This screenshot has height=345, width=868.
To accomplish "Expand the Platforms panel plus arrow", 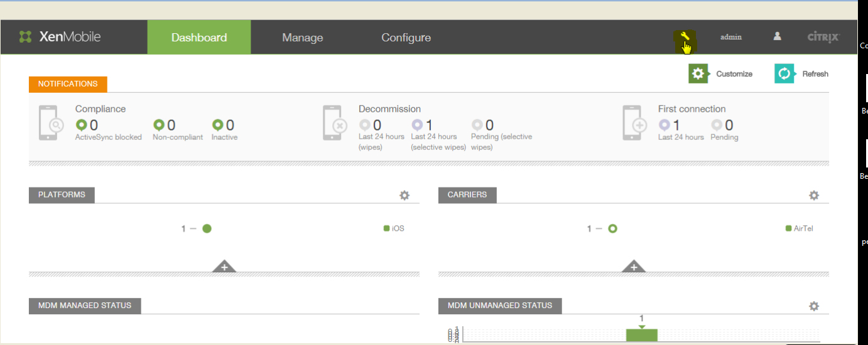I will point(224,267).
